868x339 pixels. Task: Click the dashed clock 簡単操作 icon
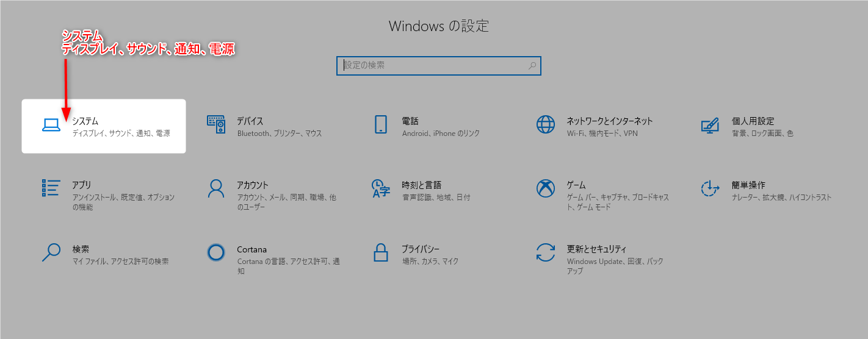tap(711, 188)
